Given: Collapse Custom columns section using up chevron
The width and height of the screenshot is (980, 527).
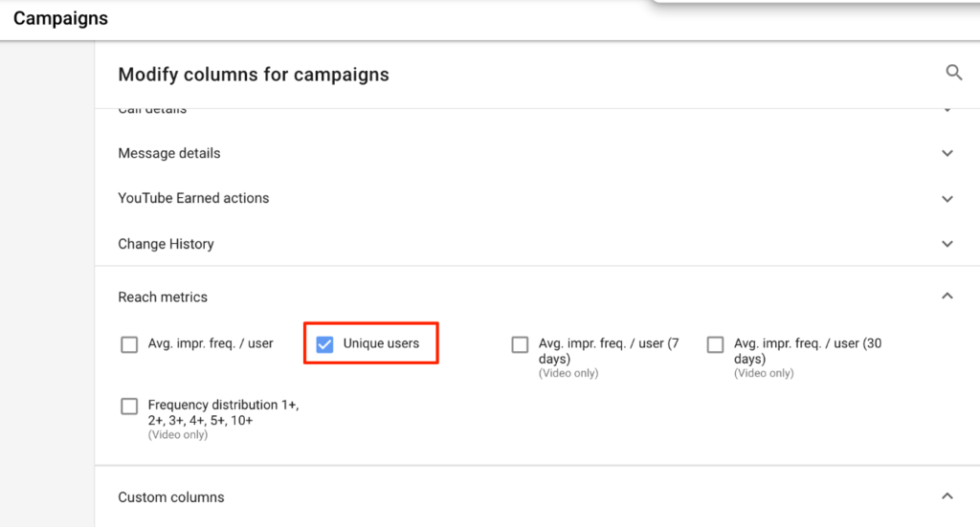Looking at the screenshot, I should pyautogui.click(x=947, y=496).
